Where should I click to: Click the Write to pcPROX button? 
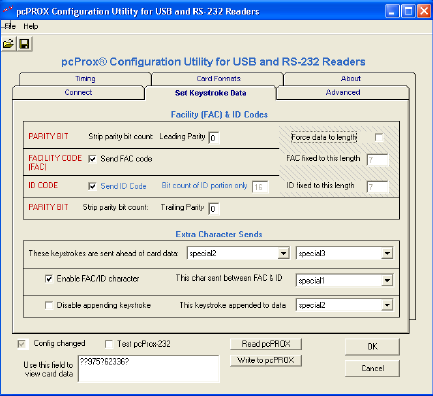click(266, 360)
